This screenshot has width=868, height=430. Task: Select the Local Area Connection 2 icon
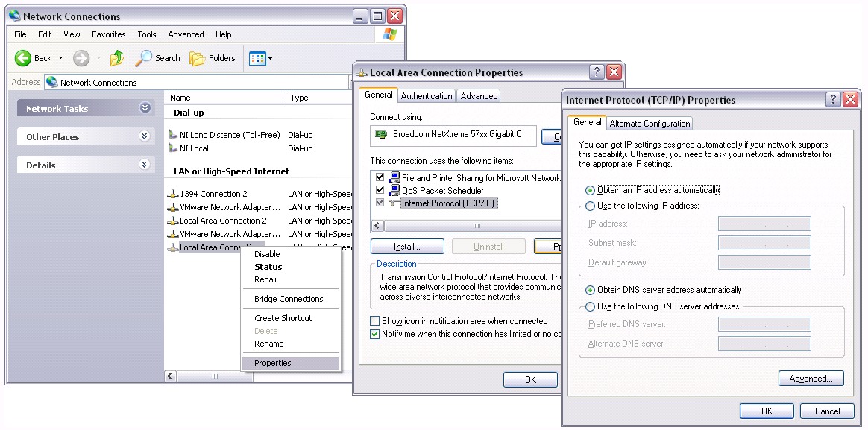[x=173, y=221]
